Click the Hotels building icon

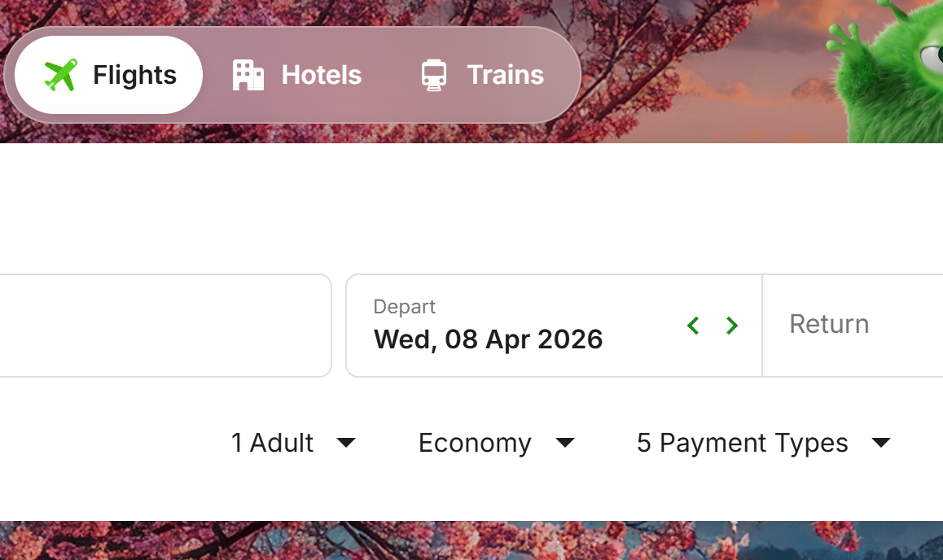coord(248,75)
